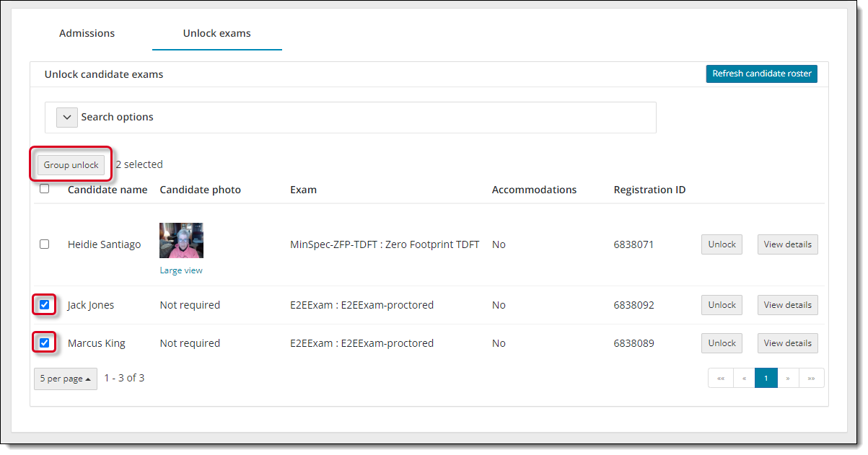View details for Jack Jones
The width and height of the screenshot is (868, 455).
pos(787,305)
